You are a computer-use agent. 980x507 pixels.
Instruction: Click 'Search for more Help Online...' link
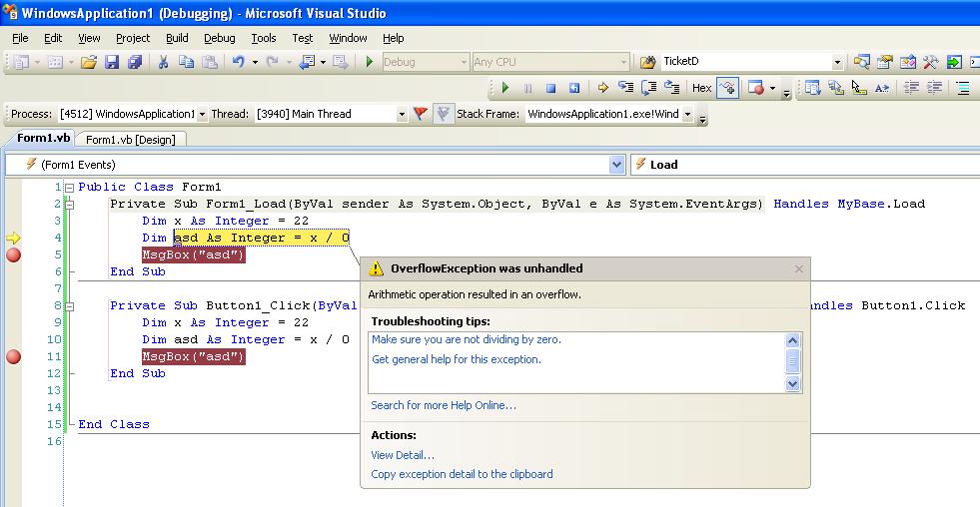[x=444, y=406]
